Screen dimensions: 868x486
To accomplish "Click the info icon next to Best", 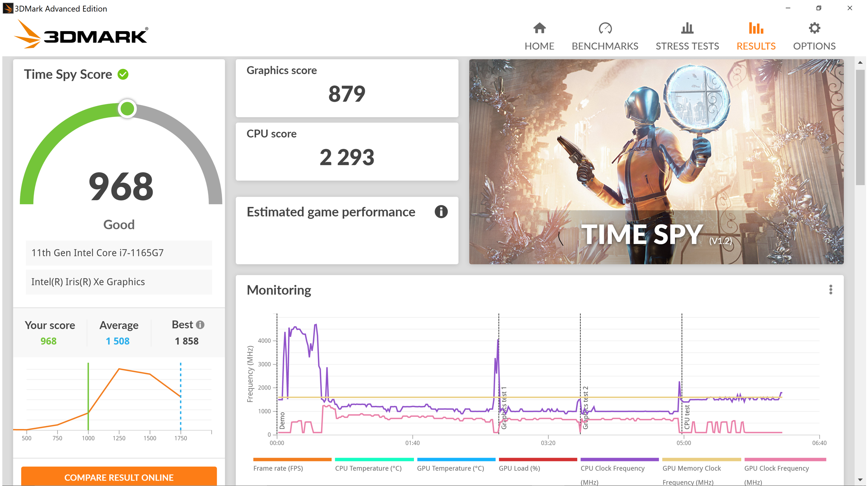I will pos(200,325).
